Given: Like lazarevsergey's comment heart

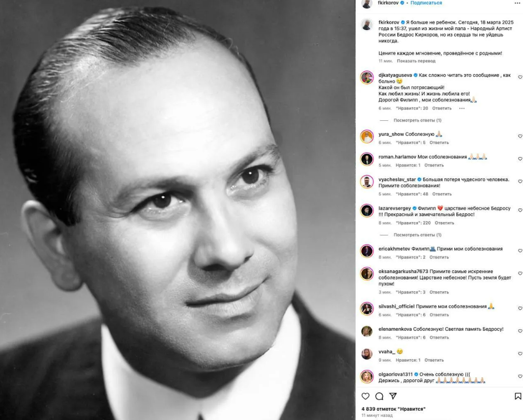Looking at the screenshot, I should click(520, 210).
